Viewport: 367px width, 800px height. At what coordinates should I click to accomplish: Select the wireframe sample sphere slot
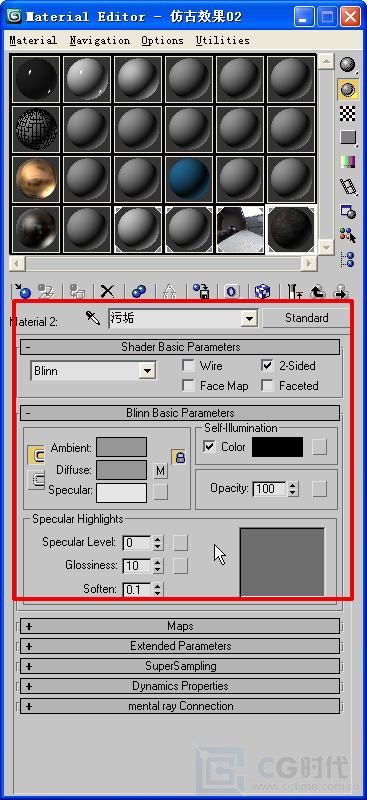tap(36, 129)
